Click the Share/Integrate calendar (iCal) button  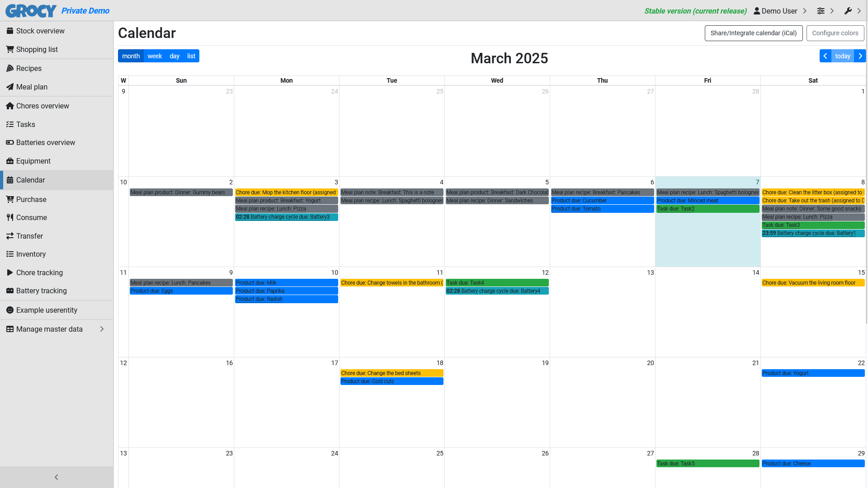(x=754, y=33)
